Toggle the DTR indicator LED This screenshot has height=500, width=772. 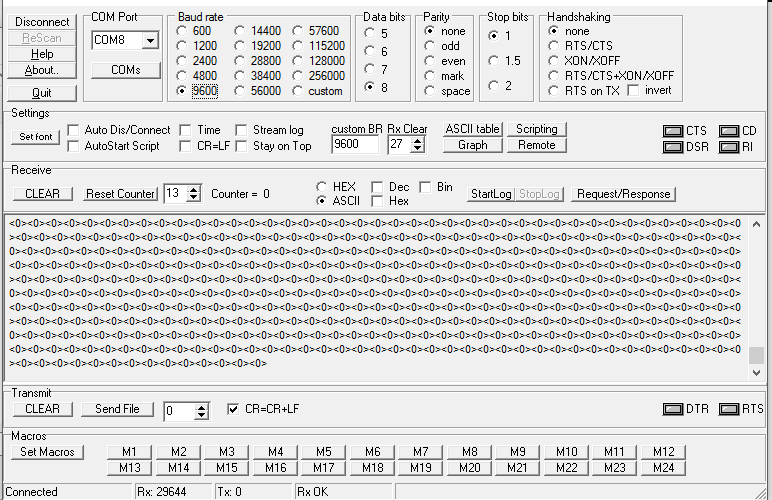coord(673,409)
